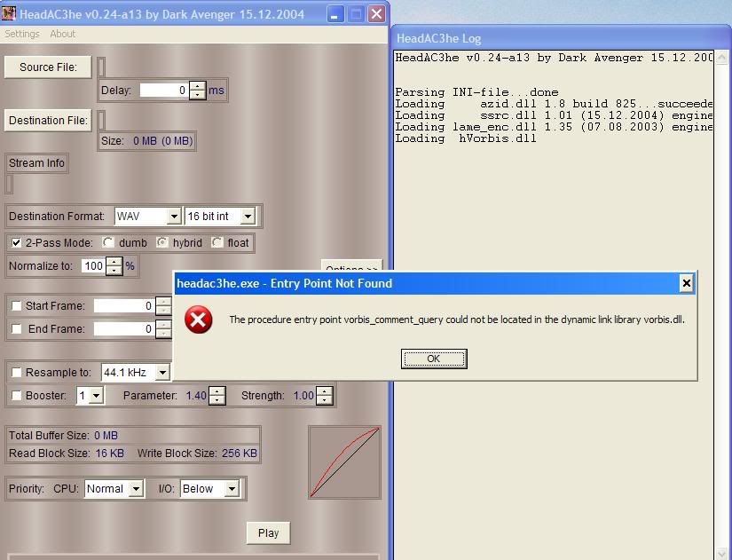This screenshot has height=560, width=732.
Task: Click the 'Parsing INI-file...done' log line
Action: pos(476,92)
